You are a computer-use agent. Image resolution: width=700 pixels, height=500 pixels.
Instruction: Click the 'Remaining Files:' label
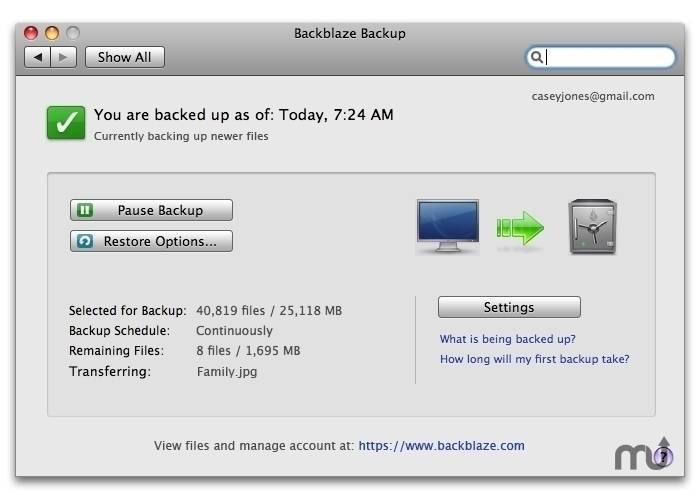pyautogui.click(x=116, y=351)
